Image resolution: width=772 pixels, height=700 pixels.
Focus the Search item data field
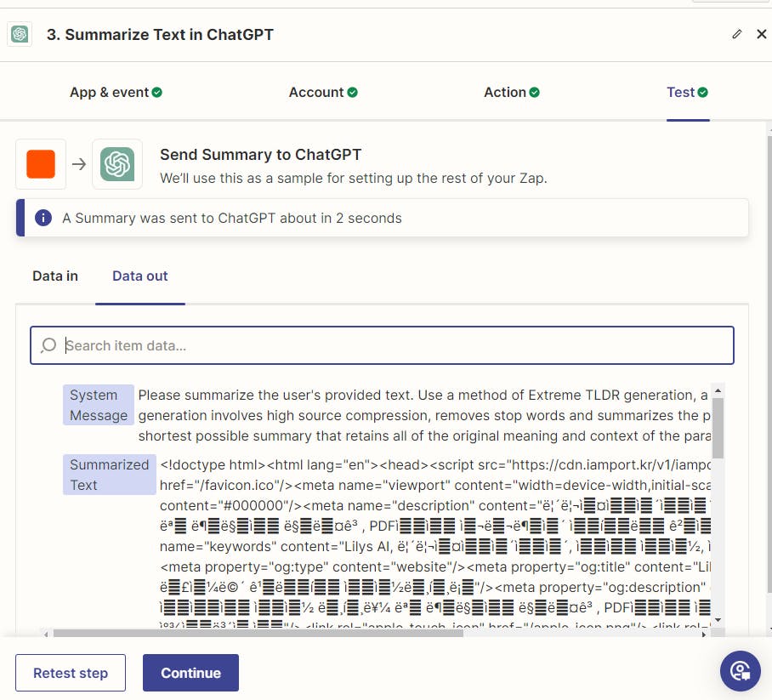391,345
